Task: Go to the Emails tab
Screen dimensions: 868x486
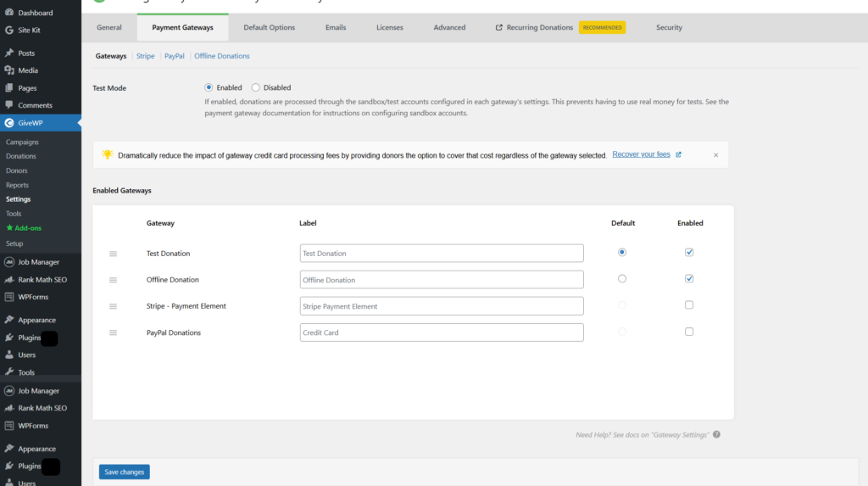Action: pos(336,27)
